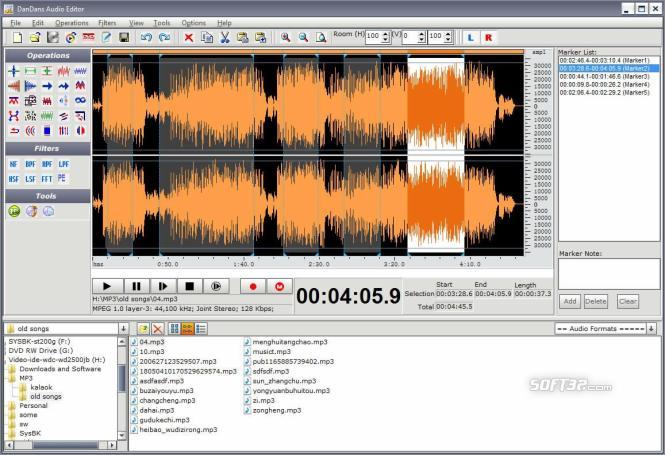The width and height of the screenshot is (665, 455).
Task: Toggle the right channel R button
Action: coord(489,38)
